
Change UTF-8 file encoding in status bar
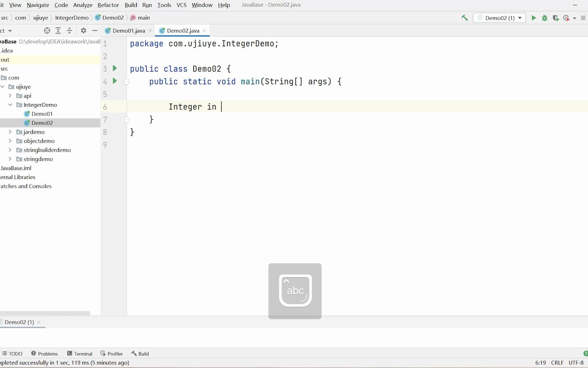(576, 363)
